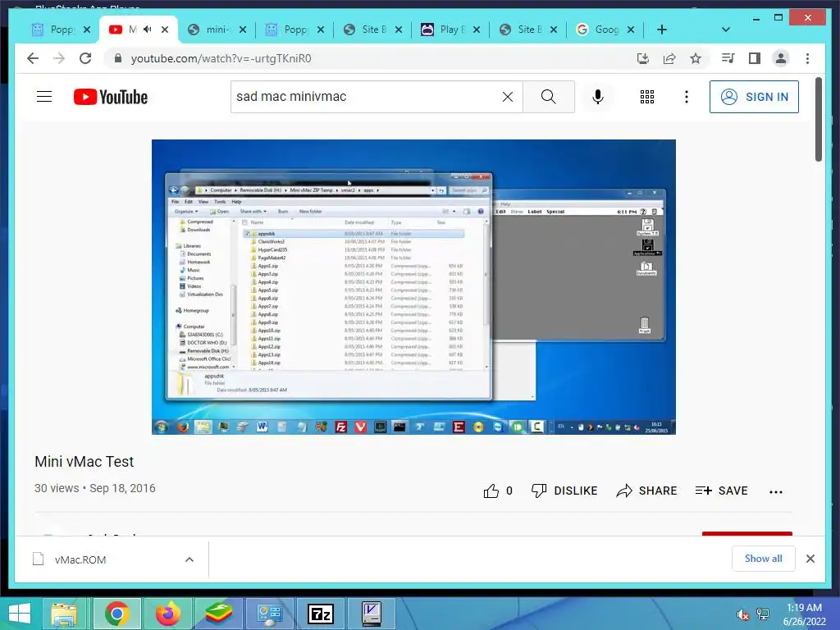Viewport: 840px width, 630px height.
Task: Click the browser forward arrow
Action: (x=59, y=58)
